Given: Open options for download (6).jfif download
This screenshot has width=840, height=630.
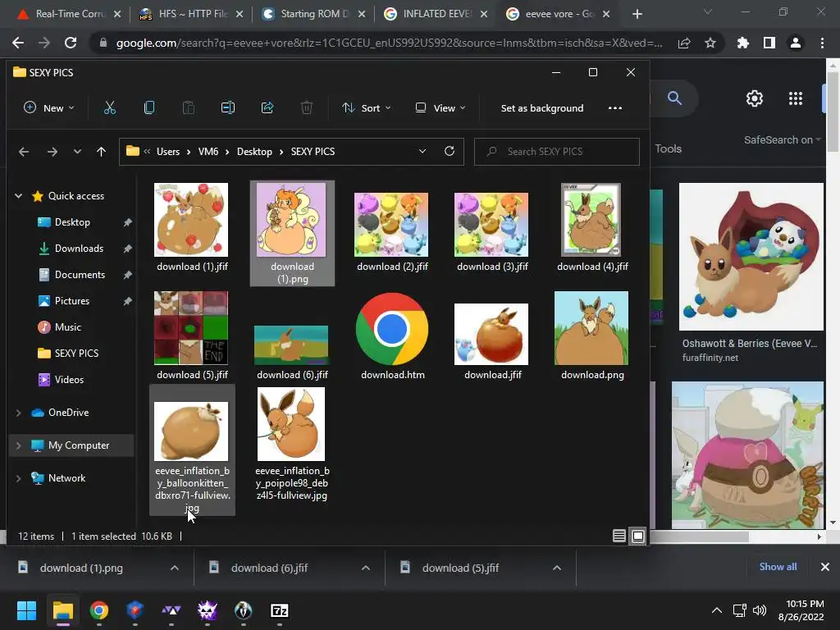Looking at the screenshot, I should pos(366,568).
